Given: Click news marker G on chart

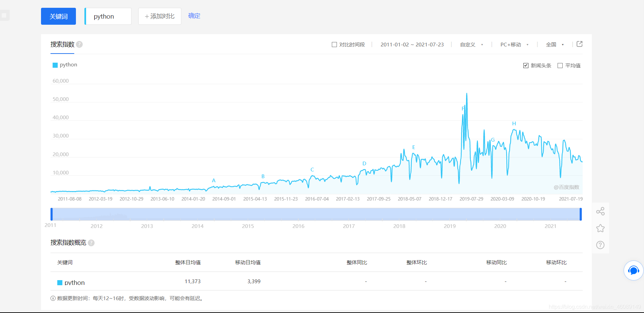Looking at the screenshot, I should (x=493, y=140).
